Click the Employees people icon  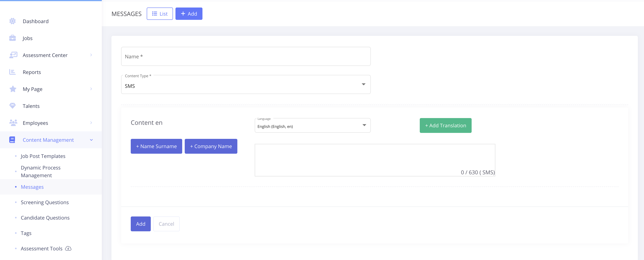[x=13, y=123]
